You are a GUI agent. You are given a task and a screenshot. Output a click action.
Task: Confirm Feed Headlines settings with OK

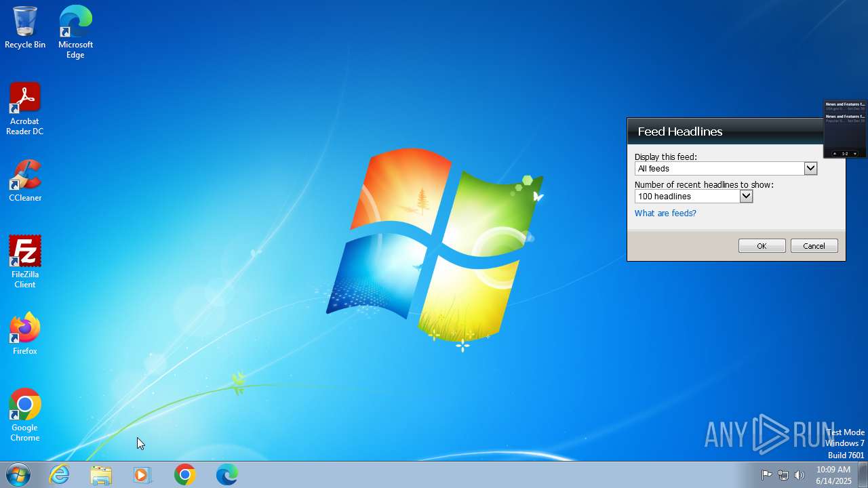pyautogui.click(x=762, y=246)
